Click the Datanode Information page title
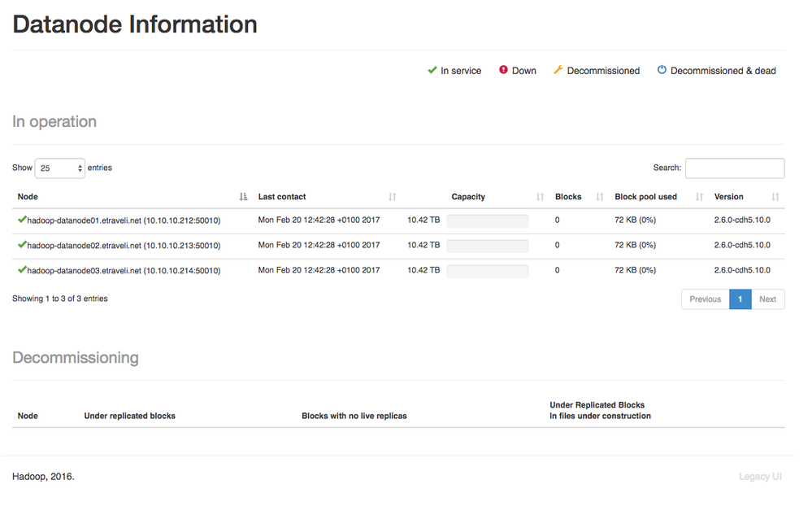Viewport: 812px width, 528px height. [135, 24]
